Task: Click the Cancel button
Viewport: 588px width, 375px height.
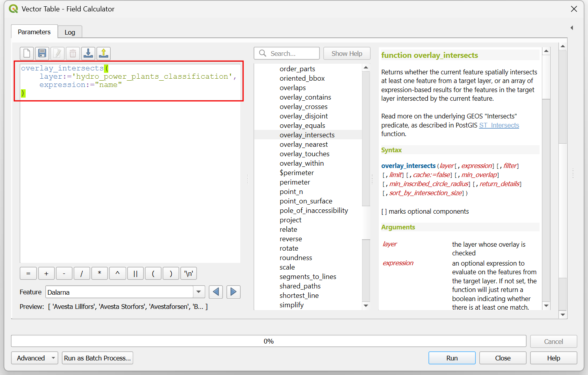Action: coord(554,342)
